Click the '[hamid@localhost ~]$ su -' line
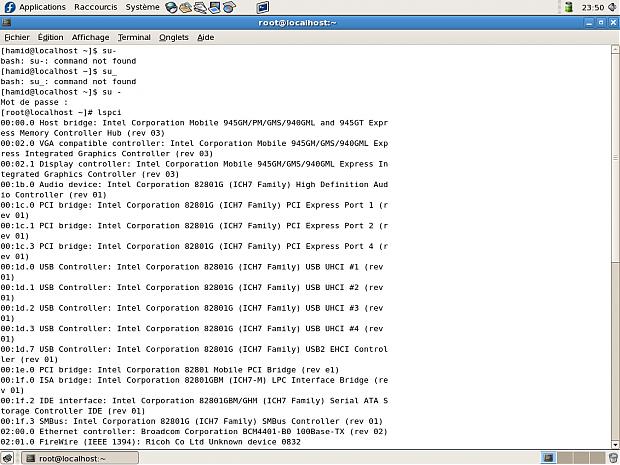This screenshot has height=465, width=620. pos(61,92)
